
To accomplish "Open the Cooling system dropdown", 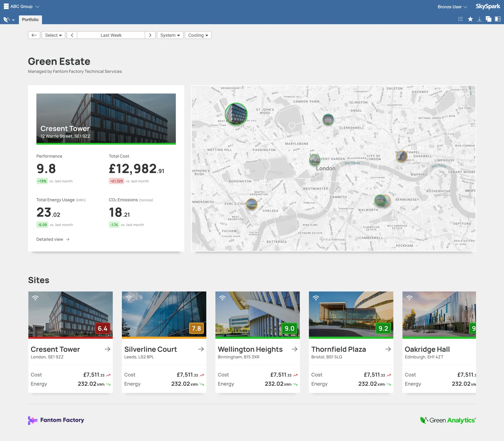I will [198, 35].
